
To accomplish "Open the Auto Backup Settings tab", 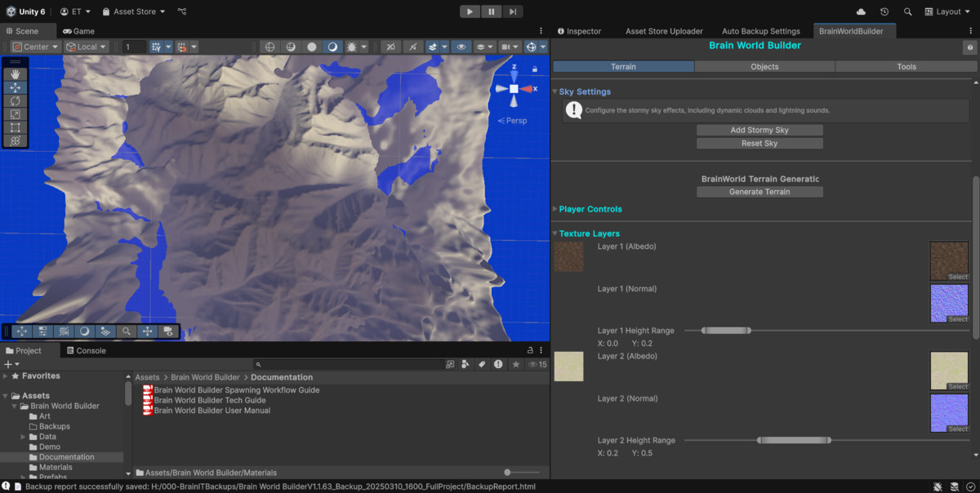I will click(761, 31).
